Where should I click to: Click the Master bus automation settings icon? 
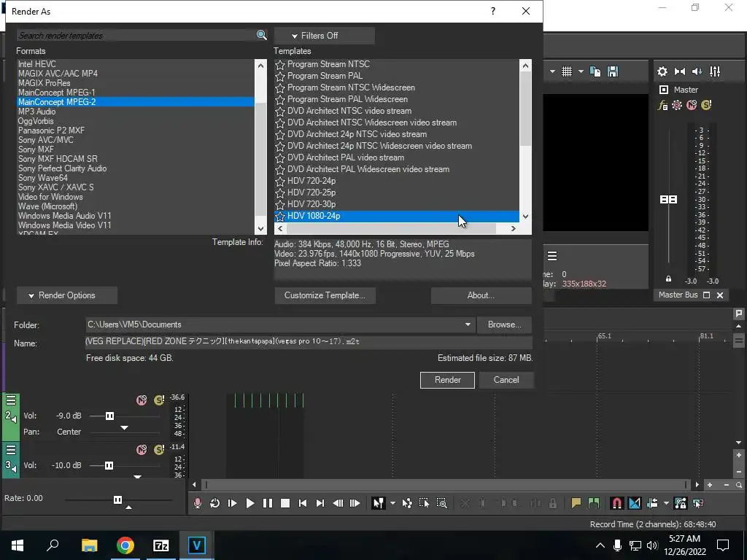(677, 105)
